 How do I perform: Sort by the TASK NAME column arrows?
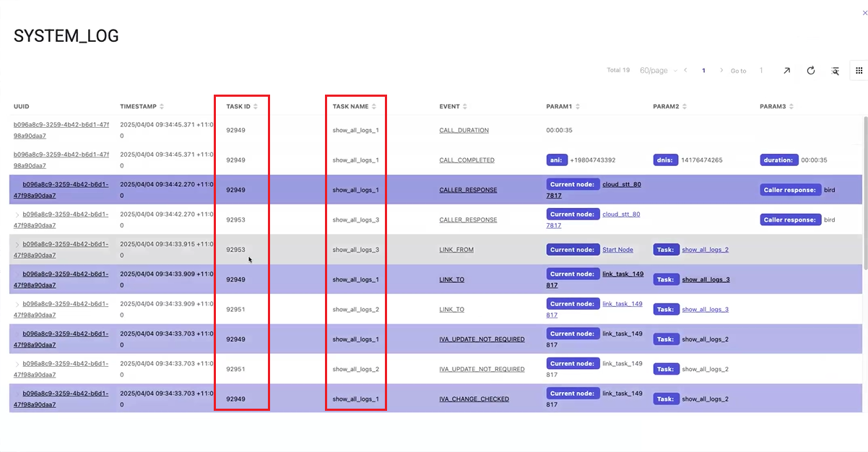(x=374, y=106)
